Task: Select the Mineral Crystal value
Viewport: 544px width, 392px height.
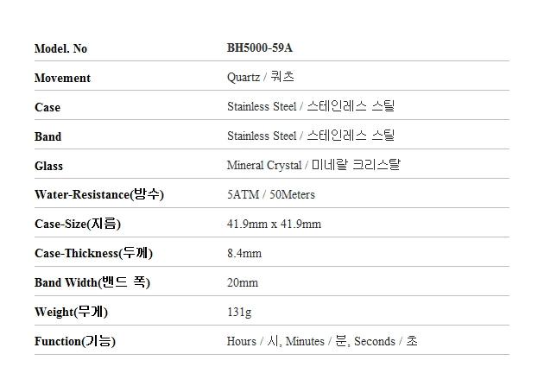Action: (x=313, y=165)
